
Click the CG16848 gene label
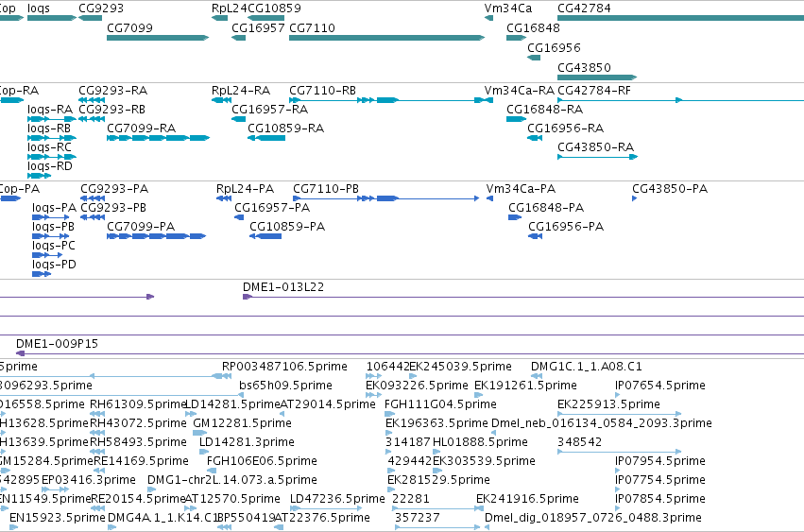click(x=533, y=27)
